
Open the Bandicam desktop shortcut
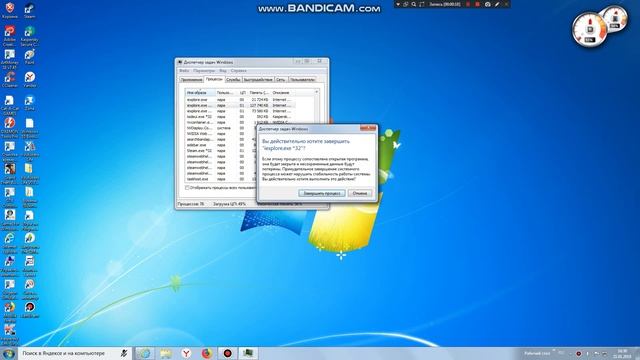[29, 309]
